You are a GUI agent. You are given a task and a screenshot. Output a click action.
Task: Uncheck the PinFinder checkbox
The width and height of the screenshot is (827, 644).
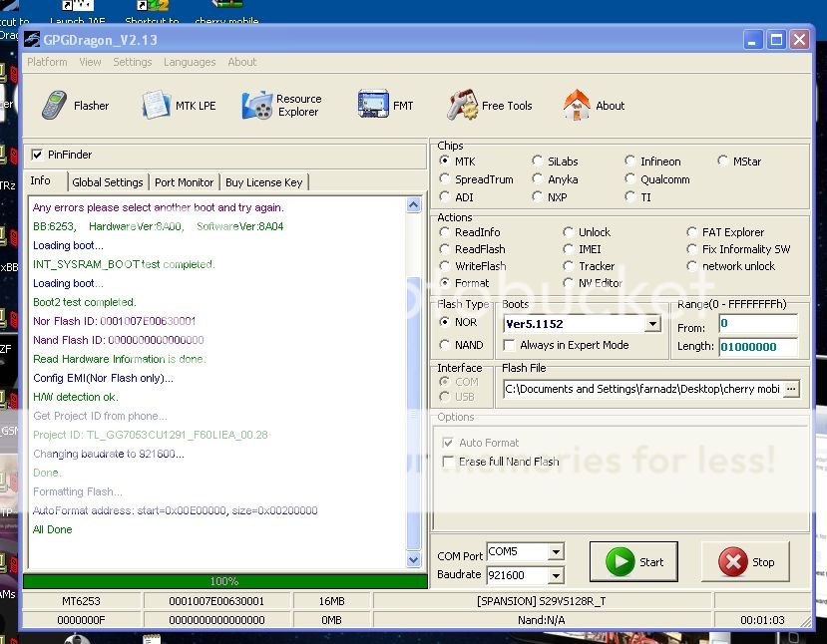(38, 155)
